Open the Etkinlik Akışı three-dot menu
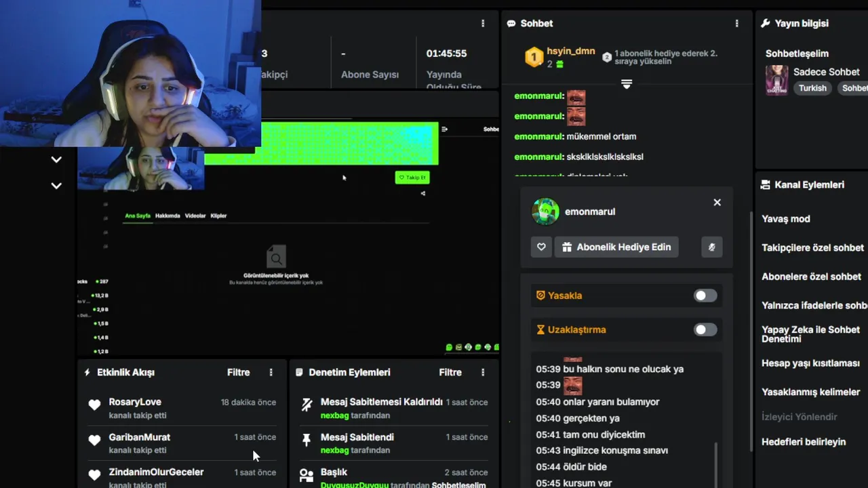 point(271,372)
